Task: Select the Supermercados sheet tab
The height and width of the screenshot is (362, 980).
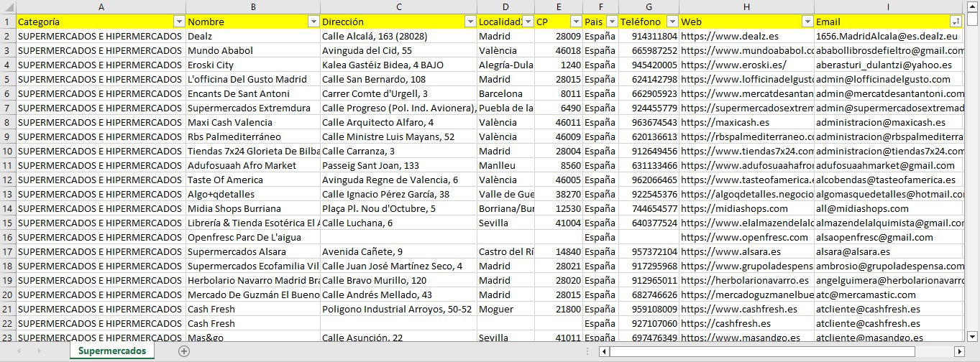Action: point(112,351)
